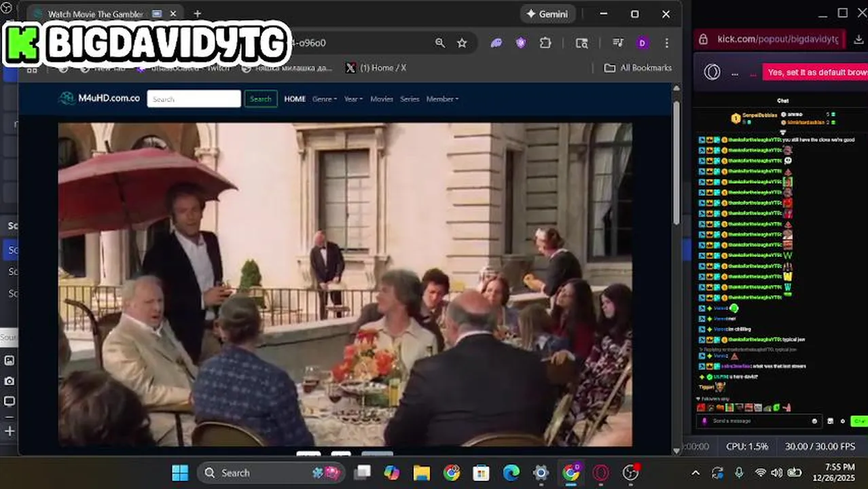Open the first Chrome taskbar icon
Screen dimensions: 868x489
coord(452,473)
